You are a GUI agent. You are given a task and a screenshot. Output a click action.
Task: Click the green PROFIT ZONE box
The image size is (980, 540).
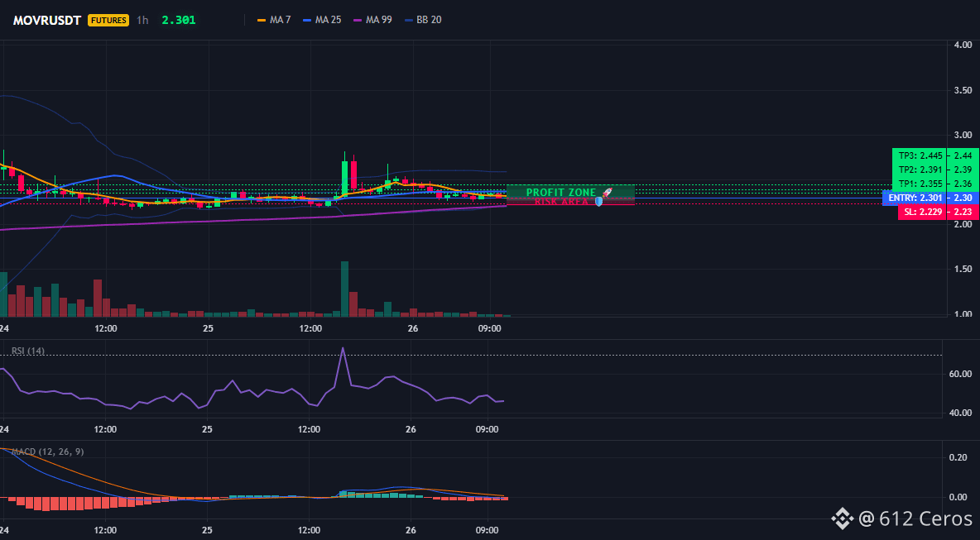(x=570, y=192)
